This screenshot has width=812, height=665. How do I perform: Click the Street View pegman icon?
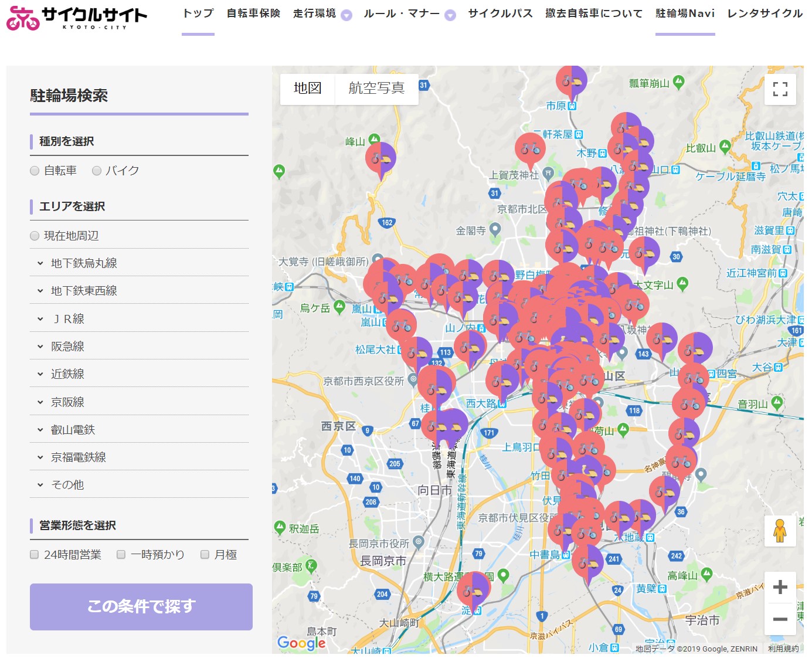pyautogui.click(x=779, y=531)
